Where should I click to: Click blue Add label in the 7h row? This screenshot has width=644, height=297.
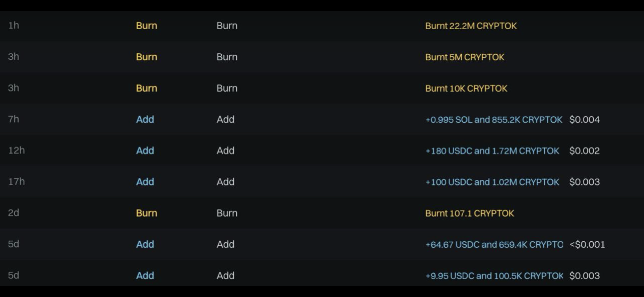(x=145, y=119)
